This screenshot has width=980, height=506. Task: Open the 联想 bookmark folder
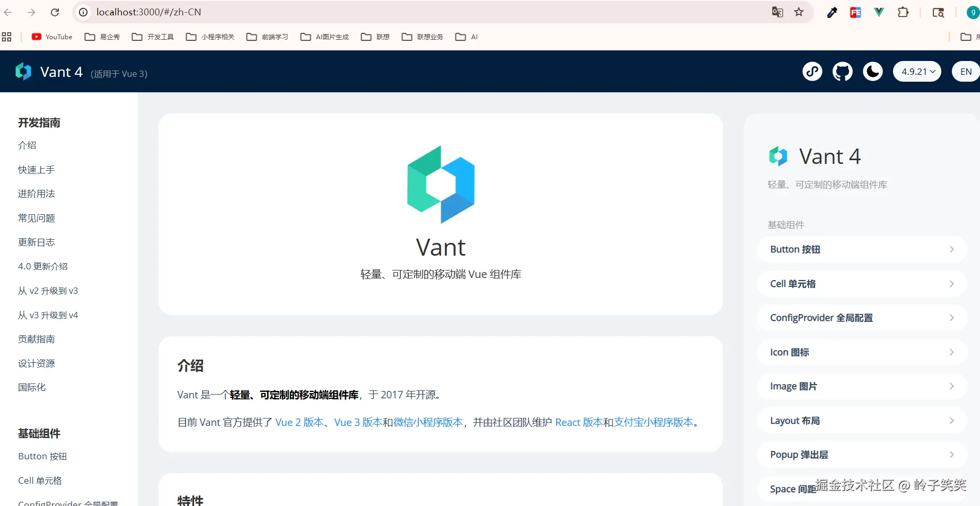click(x=375, y=37)
